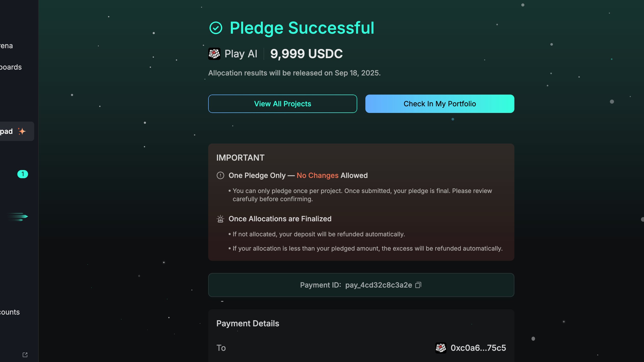Click the recipient avatar beside the 0xc0a6...75c5 address
644x362 pixels.
click(x=441, y=348)
